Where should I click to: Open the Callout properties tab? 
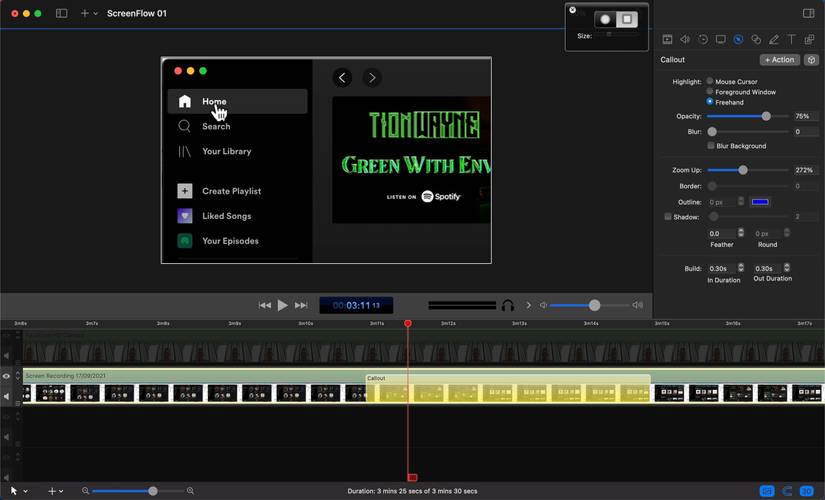[738, 39]
